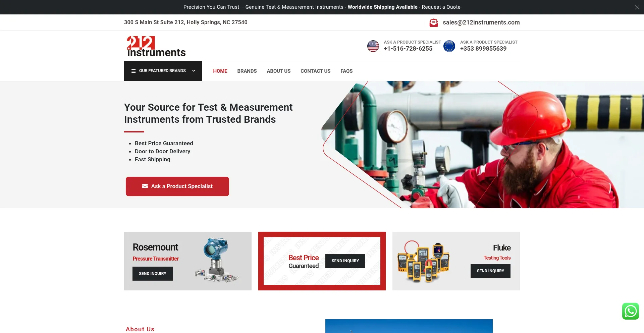This screenshot has height=333, width=644.
Task: Click the address '300 S Main St Suite 212'
Action: click(x=154, y=22)
